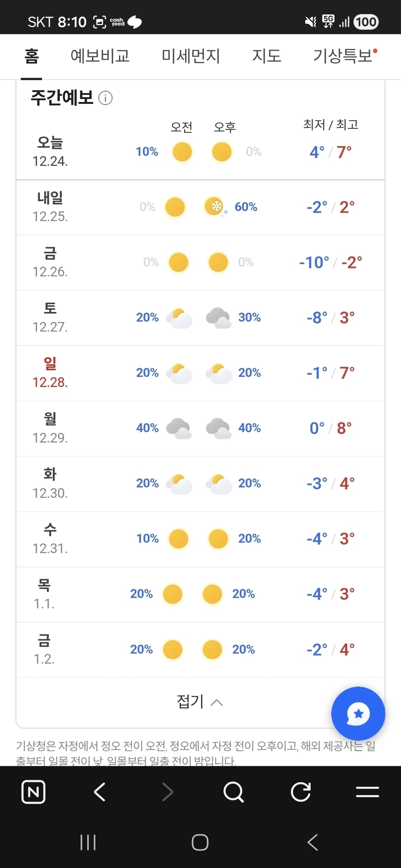Select the 홈 tab
The image size is (401, 868).
pos(31,56)
